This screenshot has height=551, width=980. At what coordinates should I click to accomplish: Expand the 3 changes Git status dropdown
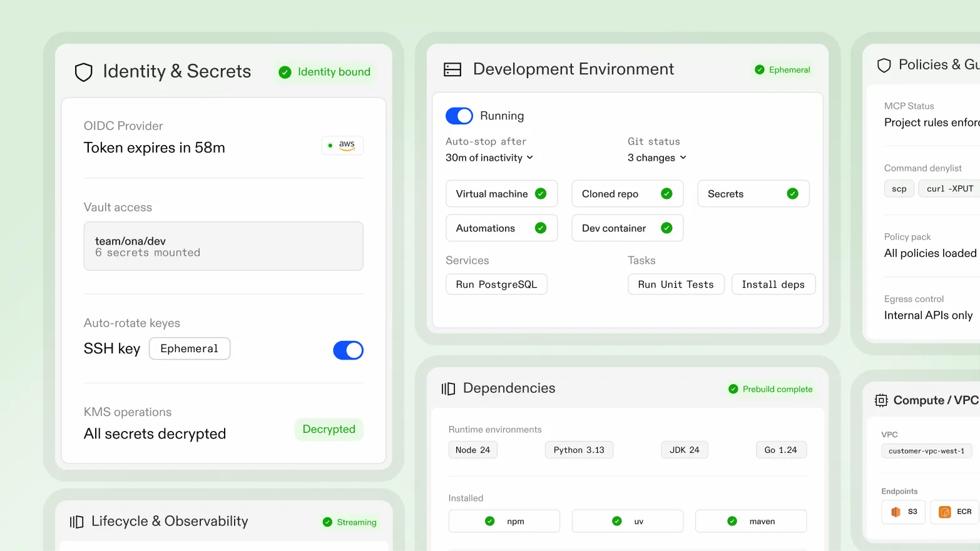tap(657, 158)
